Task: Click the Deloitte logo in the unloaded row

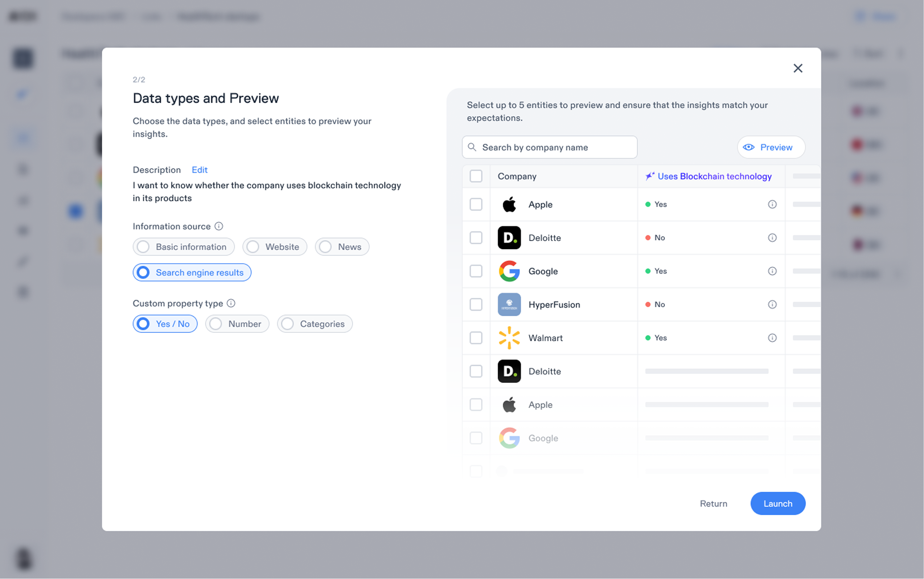Action: pos(509,371)
